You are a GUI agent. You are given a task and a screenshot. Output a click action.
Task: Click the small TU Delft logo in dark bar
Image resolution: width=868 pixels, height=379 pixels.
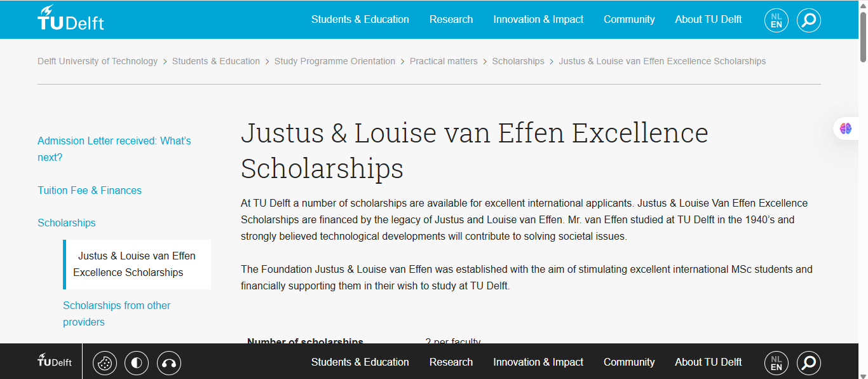tap(55, 361)
